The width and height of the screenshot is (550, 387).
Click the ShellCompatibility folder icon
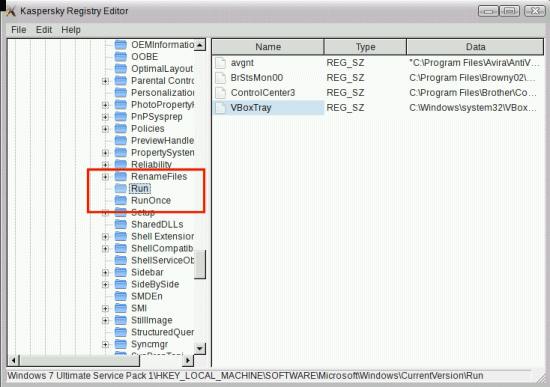tap(121, 248)
